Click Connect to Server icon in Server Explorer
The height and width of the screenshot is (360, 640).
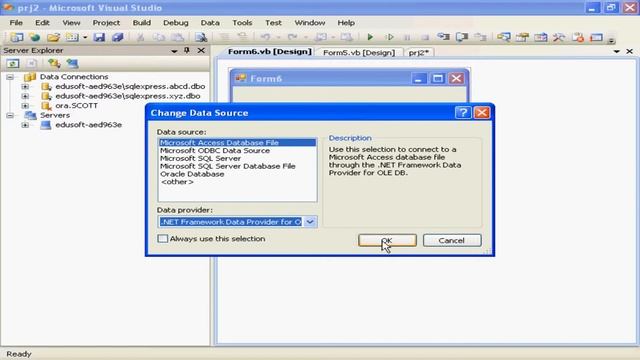pyautogui.click(x=73, y=63)
